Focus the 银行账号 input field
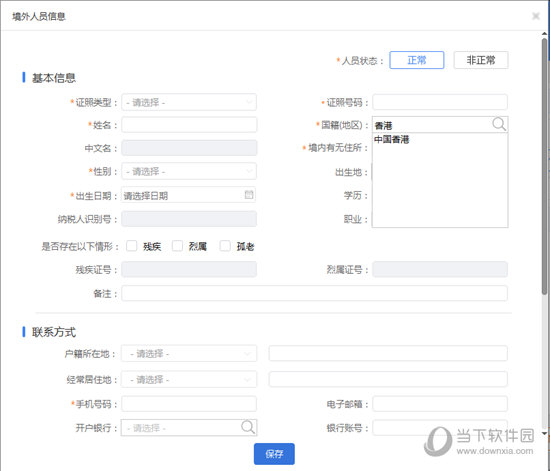Viewport: 550px width, 471px height. [440, 428]
